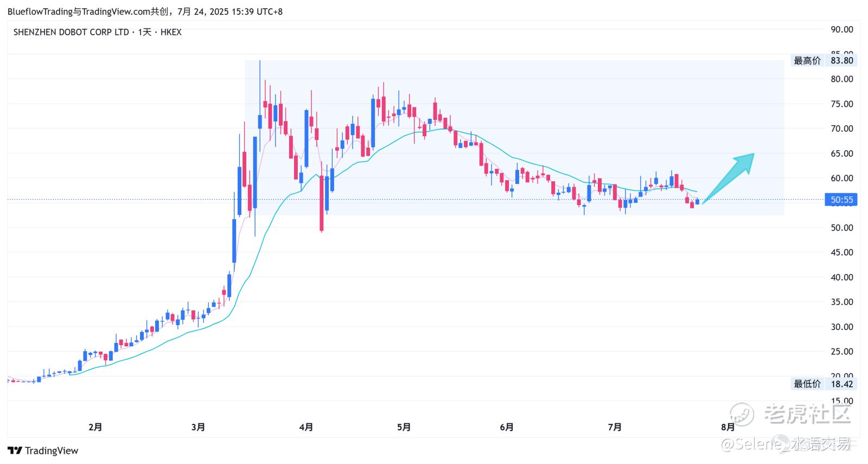The height and width of the screenshot is (464, 868).
Task: Click the TradingView logo
Action: (43, 450)
